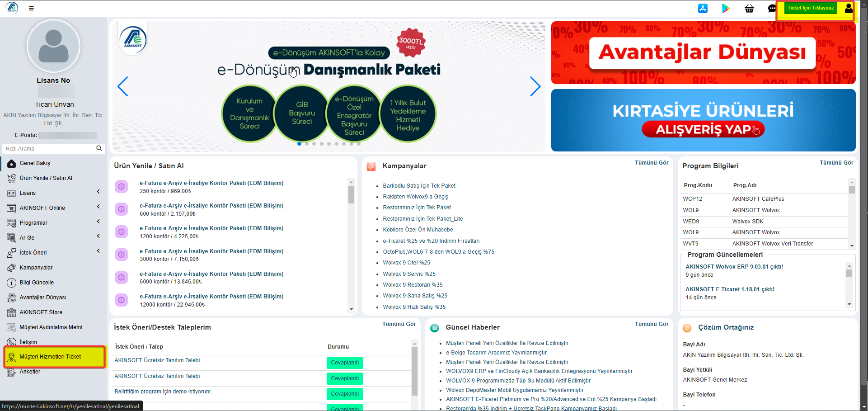The height and width of the screenshot is (411, 868).
Task: Open the 600 kontör / 2.197,00₺ package
Action: click(x=211, y=209)
